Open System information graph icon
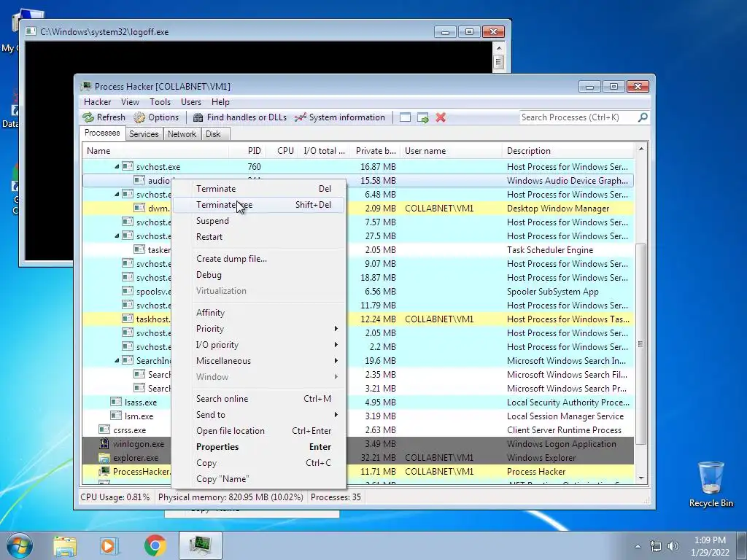Image resolution: width=747 pixels, height=560 pixels. click(x=300, y=117)
